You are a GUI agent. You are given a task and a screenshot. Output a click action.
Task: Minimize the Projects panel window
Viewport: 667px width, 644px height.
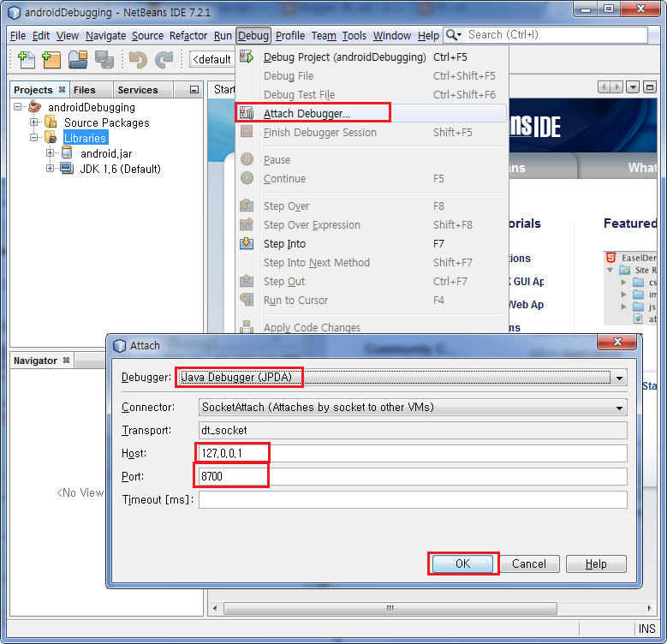point(194,90)
